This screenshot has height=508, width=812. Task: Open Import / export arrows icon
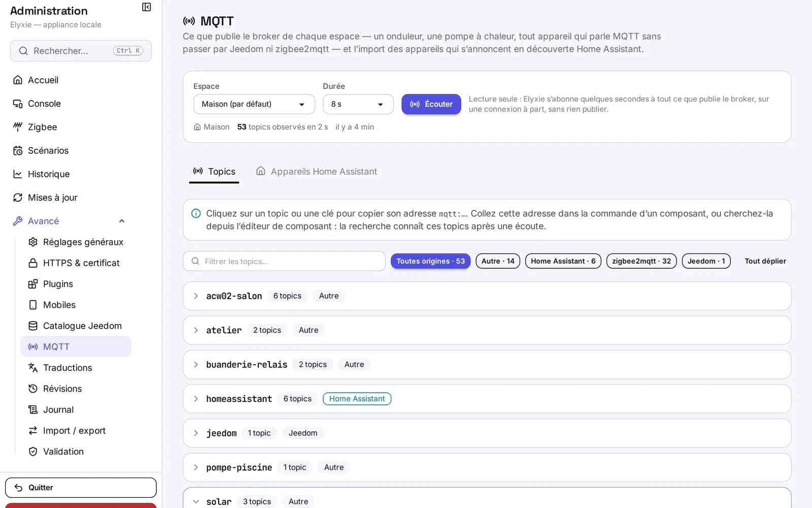click(x=33, y=431)
